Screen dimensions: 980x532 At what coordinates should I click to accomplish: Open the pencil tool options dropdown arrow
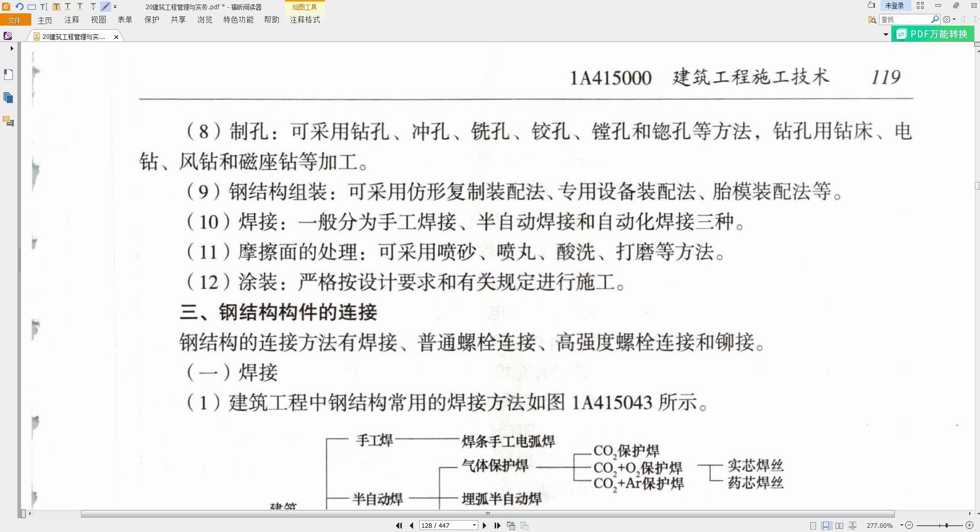[115, 7]
